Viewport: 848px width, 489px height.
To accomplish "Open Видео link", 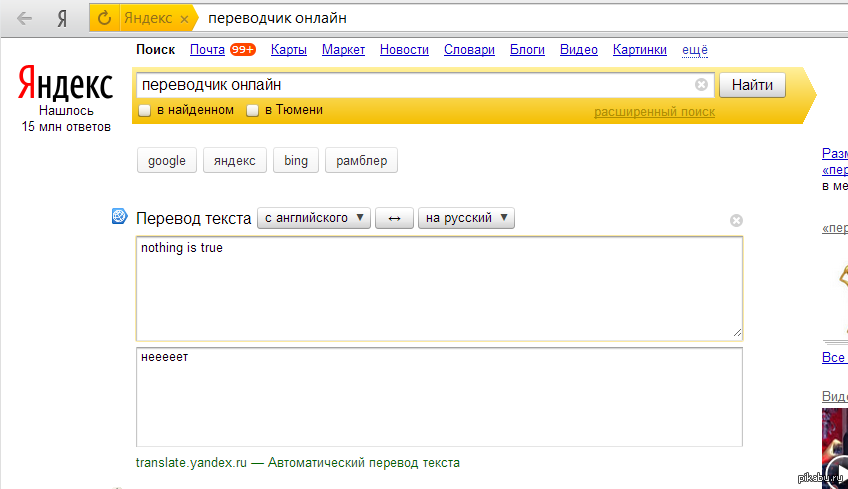I will (579, 50).
